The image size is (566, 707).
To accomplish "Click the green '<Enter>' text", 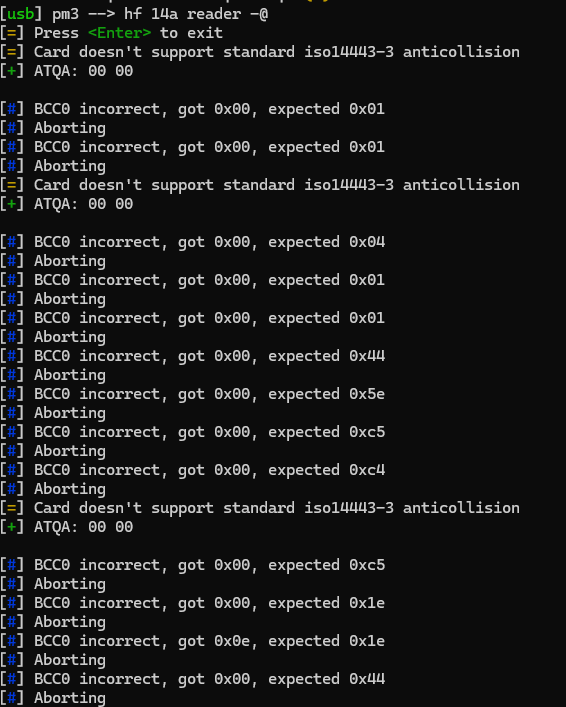I will point(120,33).
